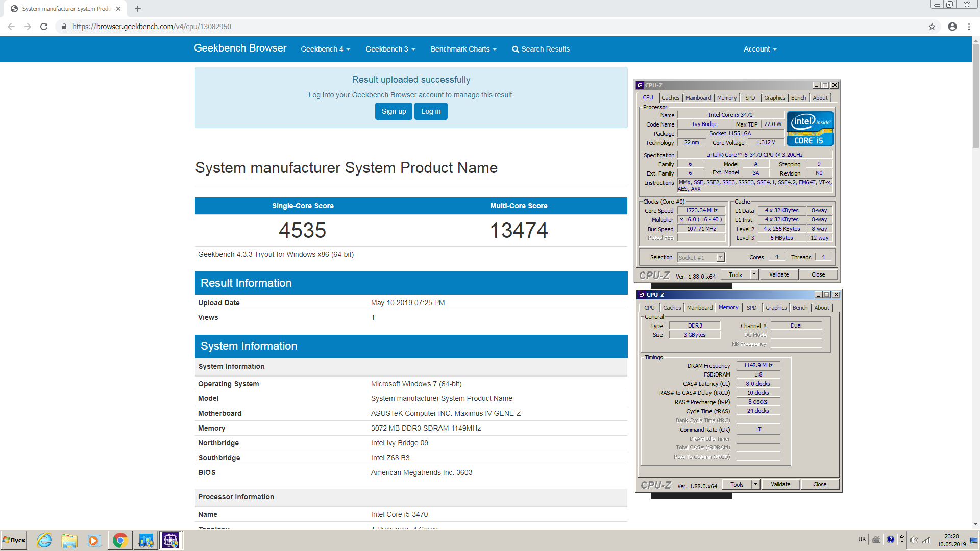The height and width of the screenshot is (551, 980).
Task: Open a new browser tab
Action: [138, 9]
